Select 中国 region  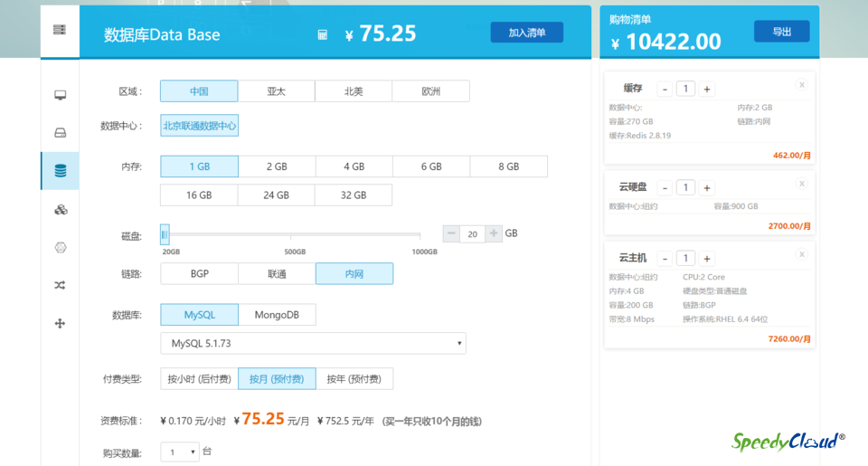tap(199, 91)
